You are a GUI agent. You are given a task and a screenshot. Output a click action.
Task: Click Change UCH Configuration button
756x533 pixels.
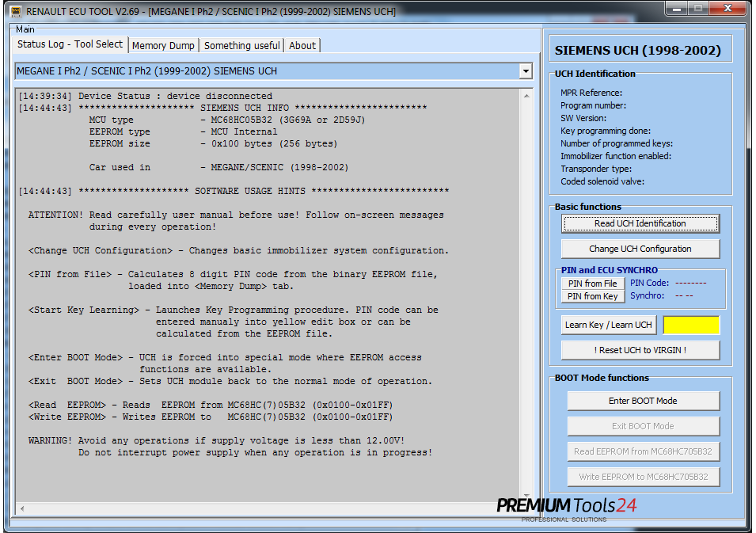coord(640,249)
